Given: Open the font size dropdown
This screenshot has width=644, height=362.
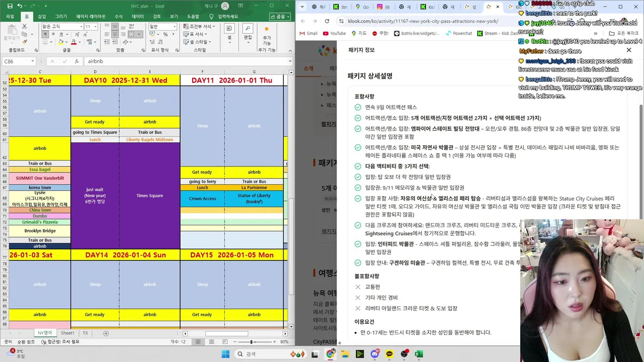Looking at the screenshot, I should tap(95, 26).
